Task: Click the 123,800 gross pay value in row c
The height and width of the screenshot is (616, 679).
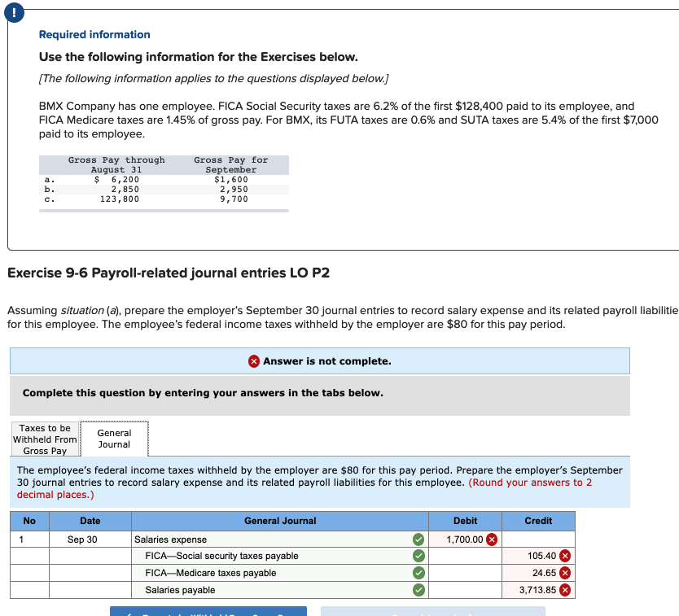Action: pyautogui.click(x=120, y=199)
